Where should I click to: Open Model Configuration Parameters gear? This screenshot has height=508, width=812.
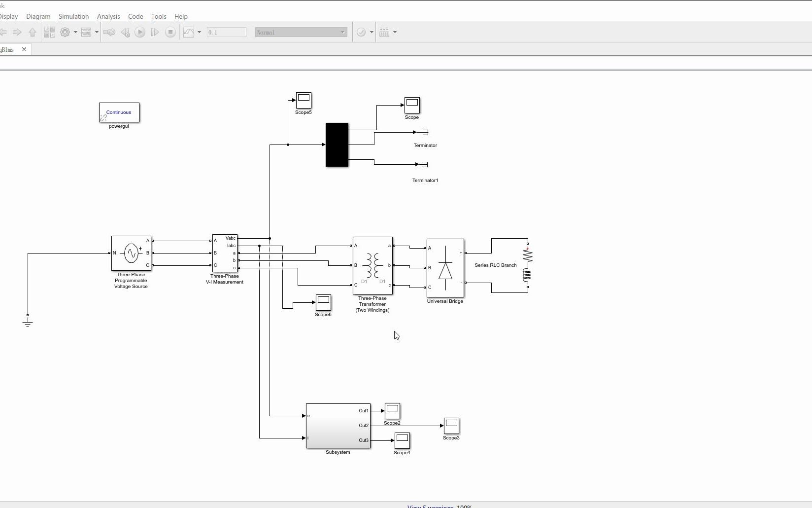[x=65, y=32]
